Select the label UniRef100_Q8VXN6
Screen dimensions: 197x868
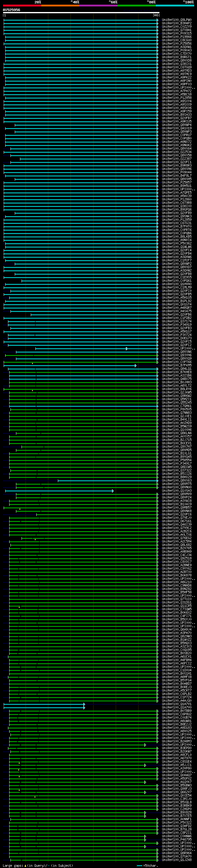point(177,352)
